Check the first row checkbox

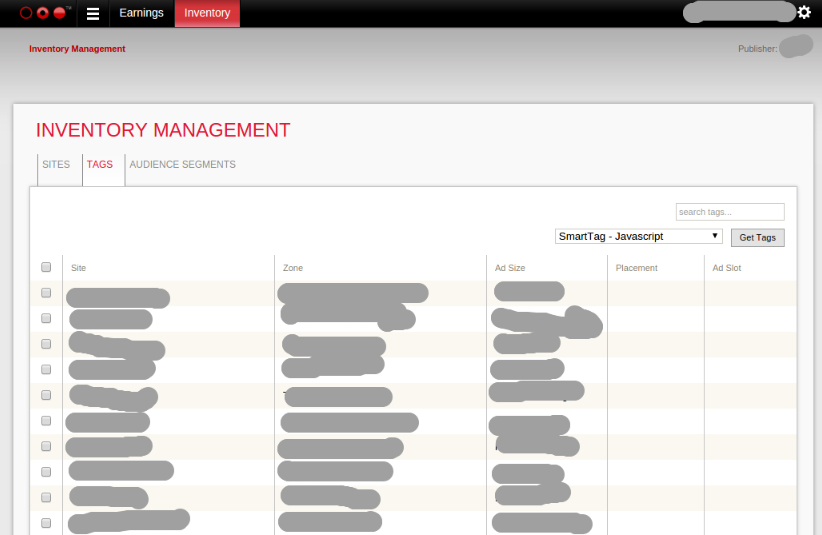(x=46, y=293)
